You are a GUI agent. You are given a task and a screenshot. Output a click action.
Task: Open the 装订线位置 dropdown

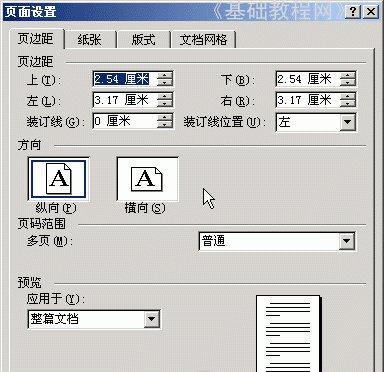(x=347, y=122)
